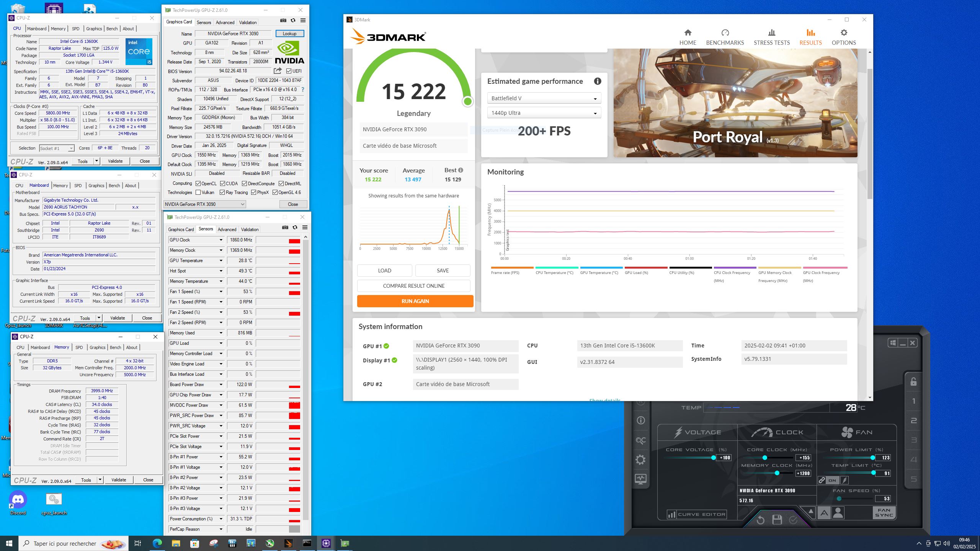Click the auto fan 'A' icon in Precision

pos(824,513)
